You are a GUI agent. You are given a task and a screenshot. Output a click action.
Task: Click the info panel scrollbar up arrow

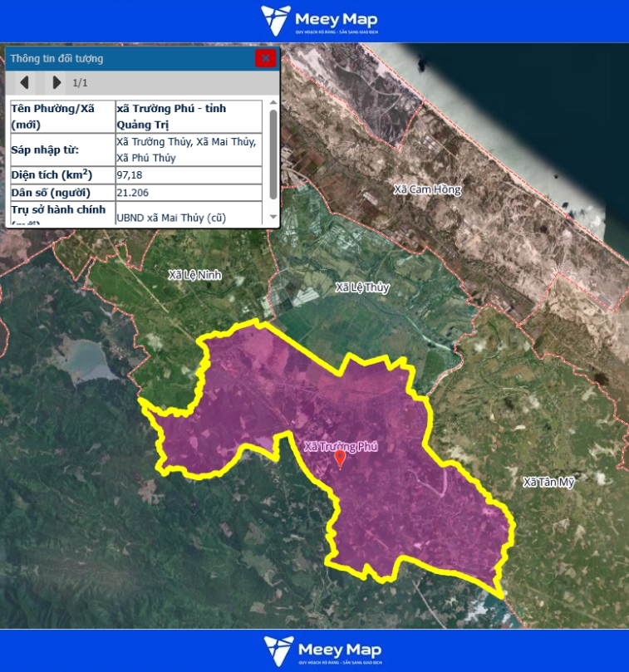point(273,104)
